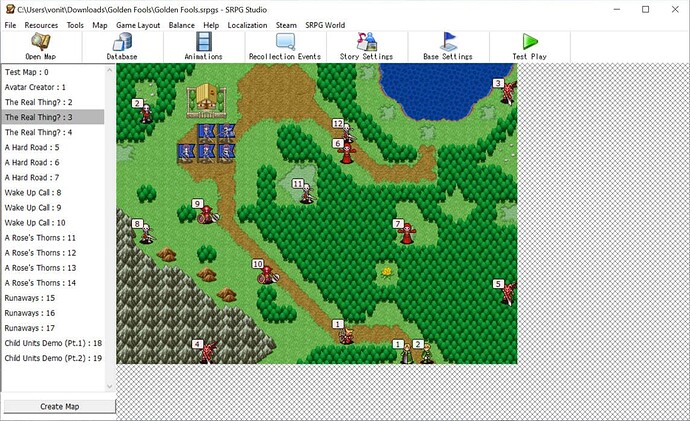Open the Open Map toolbar icon

(40, 41)
